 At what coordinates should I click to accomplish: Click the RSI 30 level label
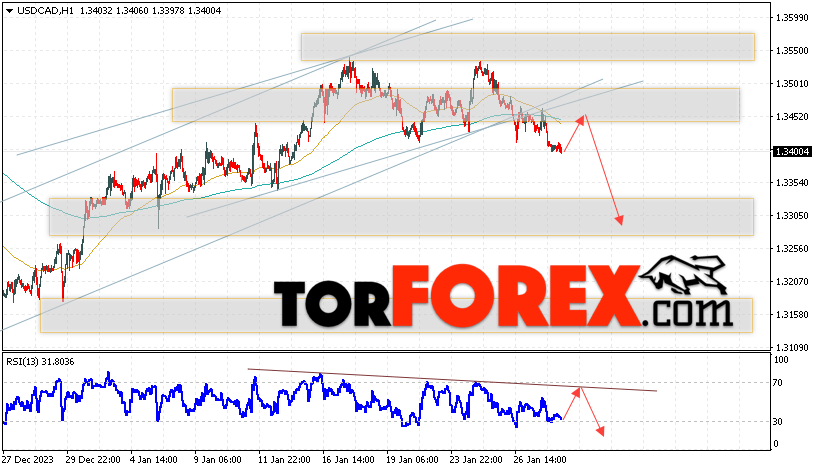[x=778, y=422]
